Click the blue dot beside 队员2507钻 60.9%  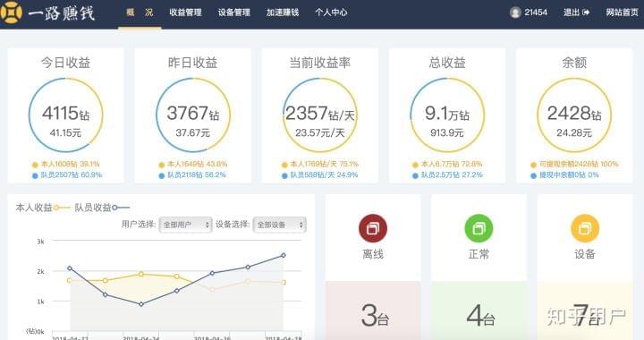[x=35, y=175]
